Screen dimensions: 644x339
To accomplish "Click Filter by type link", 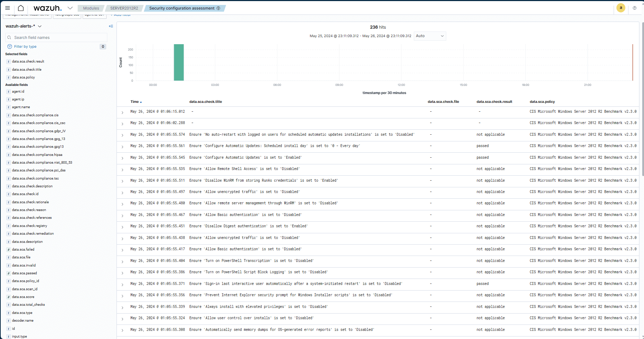I will pos(25,47).
